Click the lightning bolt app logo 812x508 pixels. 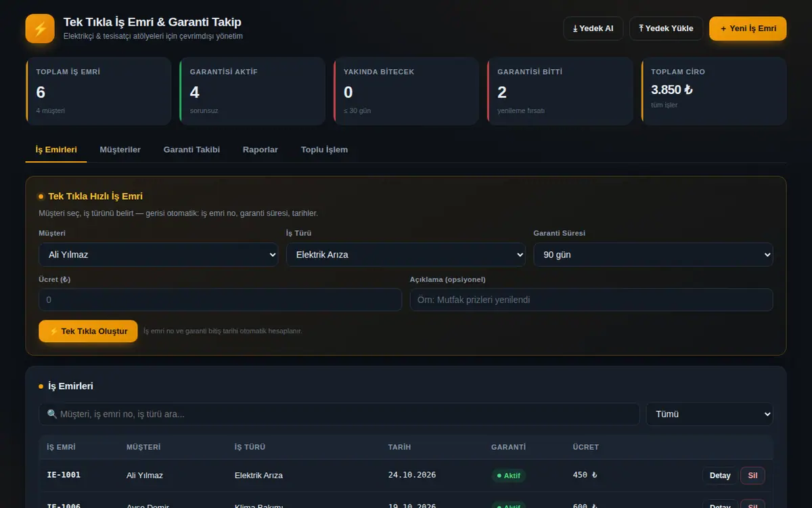click(40, 28)
